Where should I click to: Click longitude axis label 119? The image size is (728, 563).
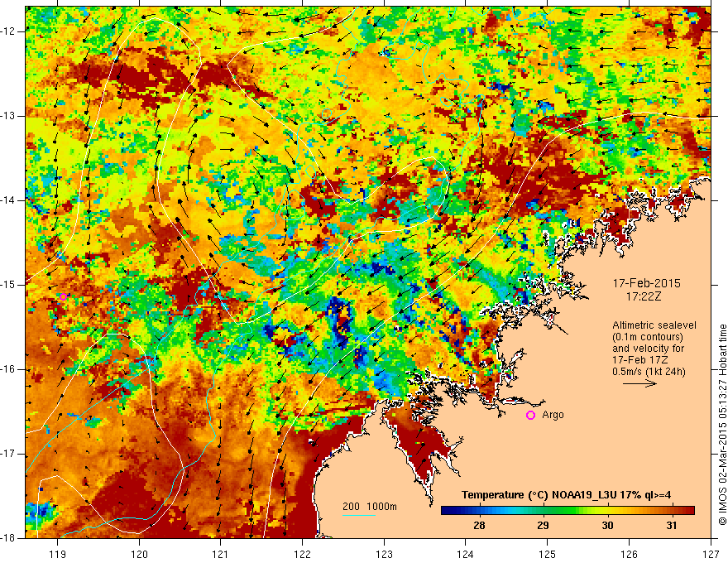pyautogui.click(x=58, y=554)
